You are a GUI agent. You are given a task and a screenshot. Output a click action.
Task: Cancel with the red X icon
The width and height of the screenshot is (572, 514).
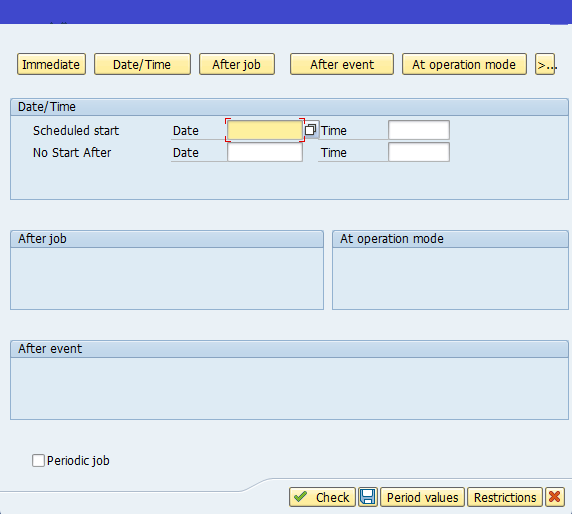pyautogui.click(x=554, y=497)
